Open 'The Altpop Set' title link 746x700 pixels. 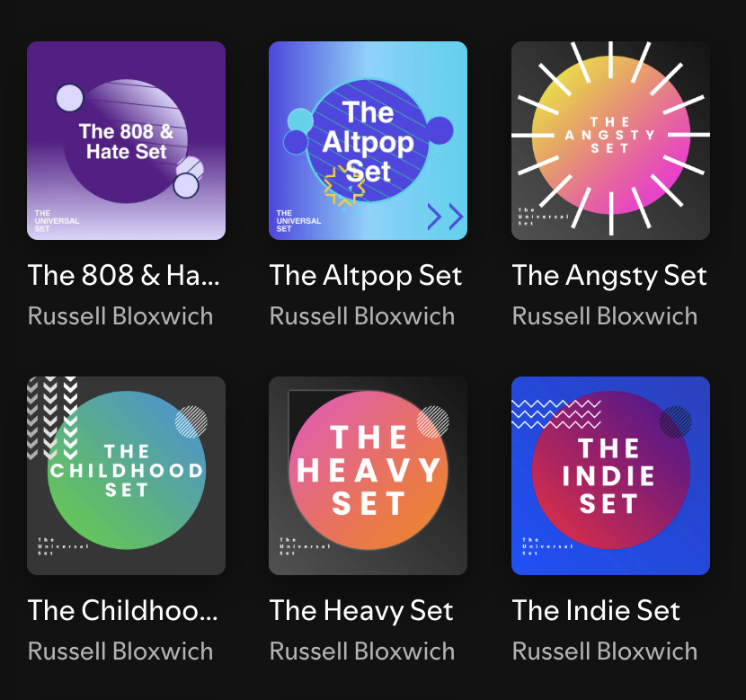[366, 275]
